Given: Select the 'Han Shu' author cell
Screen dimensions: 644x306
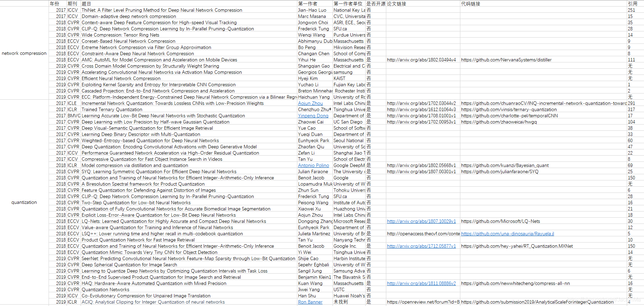Looking at the screenshot, I should pos(315,296).
